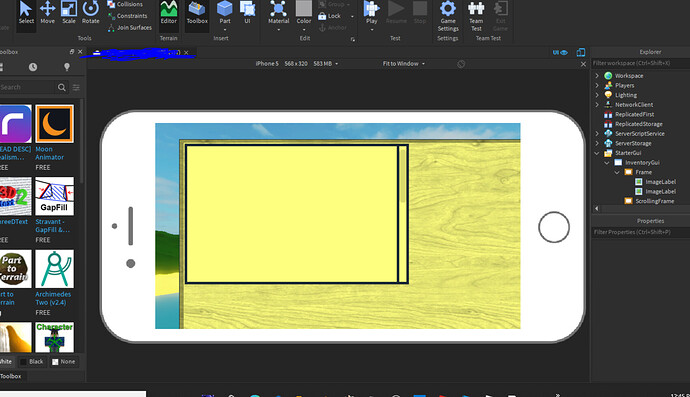The height and width of the screenshot is (397, 690).
Task: Rotate the emulated device orientation
Action: (x=461, y=64)
